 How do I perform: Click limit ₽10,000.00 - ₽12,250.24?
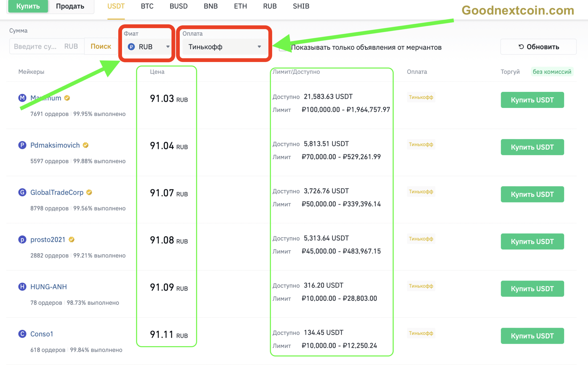(339, 345)
